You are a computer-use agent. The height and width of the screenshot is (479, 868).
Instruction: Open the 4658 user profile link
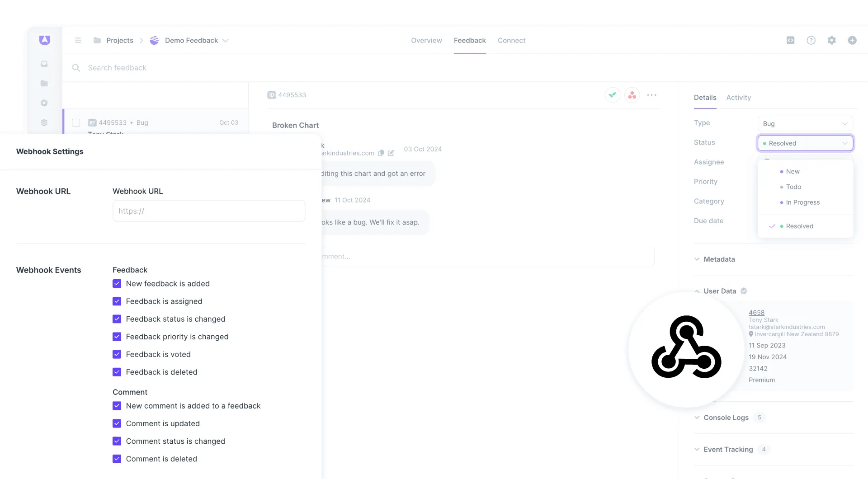(756, 312)
